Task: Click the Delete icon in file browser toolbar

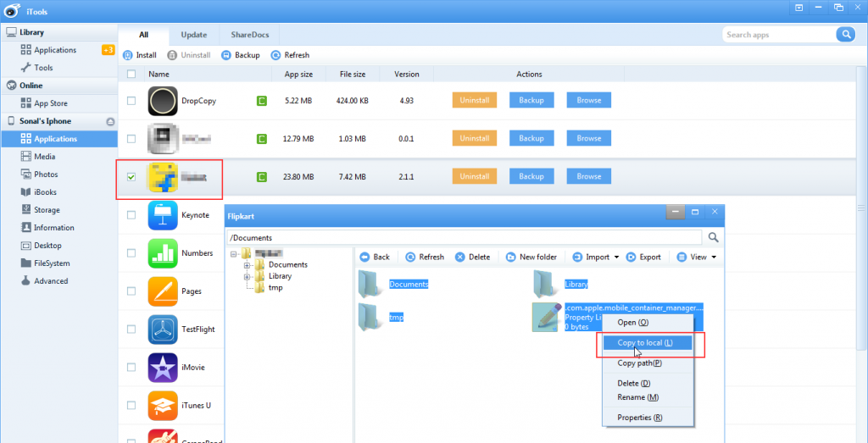Action: (x=460, y=257)
